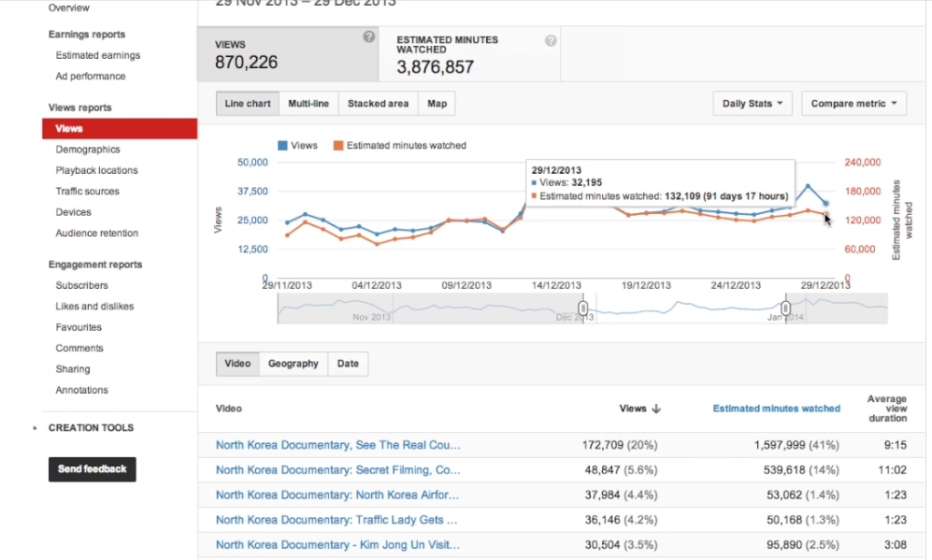Select the Stacked area chart type
The width and height of the screenshot is (932, 560).
coord(378,104)
